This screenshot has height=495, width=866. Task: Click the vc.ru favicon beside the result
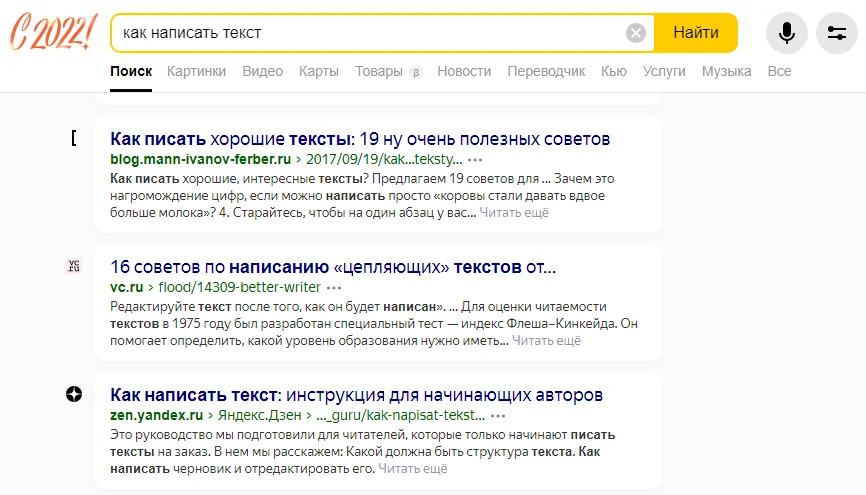point(73,266)
